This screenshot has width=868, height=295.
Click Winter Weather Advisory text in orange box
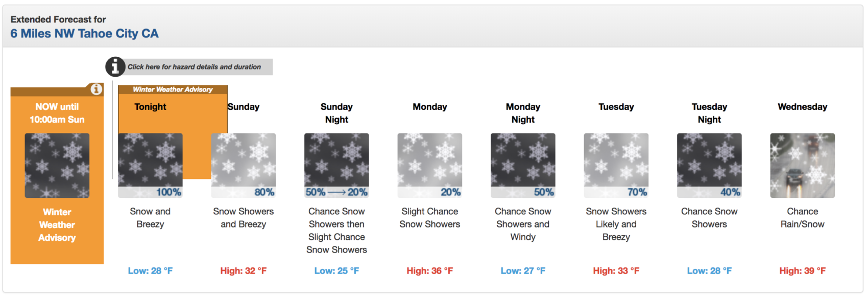[x=57, y=225]
